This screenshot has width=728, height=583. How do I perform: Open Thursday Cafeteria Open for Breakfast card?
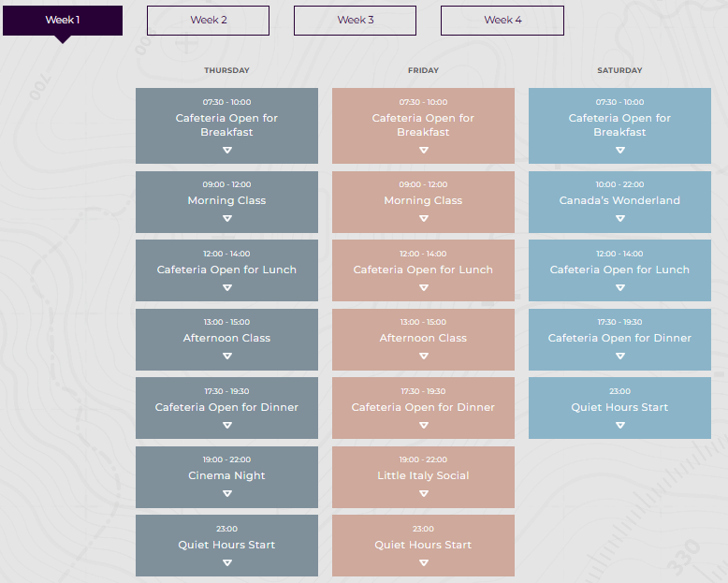pyautogui.click(x=226, y=125)
